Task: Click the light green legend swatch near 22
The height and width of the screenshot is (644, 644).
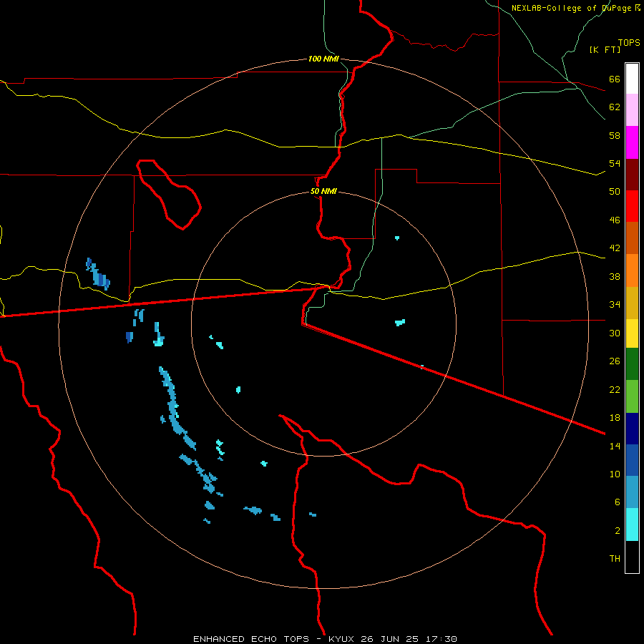Action: [x=632, y=396]
